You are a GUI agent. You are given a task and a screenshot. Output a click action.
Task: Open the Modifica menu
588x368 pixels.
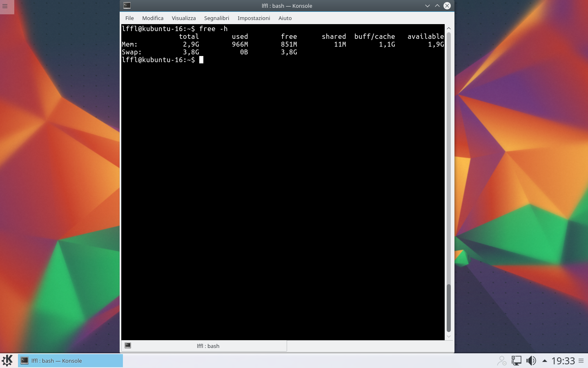(x=153, y=18)
